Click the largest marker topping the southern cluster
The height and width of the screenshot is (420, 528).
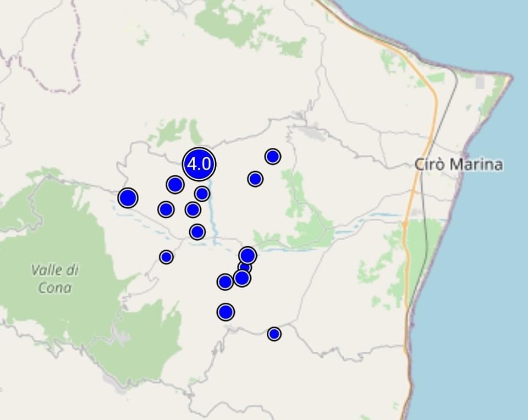coord(248,255)
